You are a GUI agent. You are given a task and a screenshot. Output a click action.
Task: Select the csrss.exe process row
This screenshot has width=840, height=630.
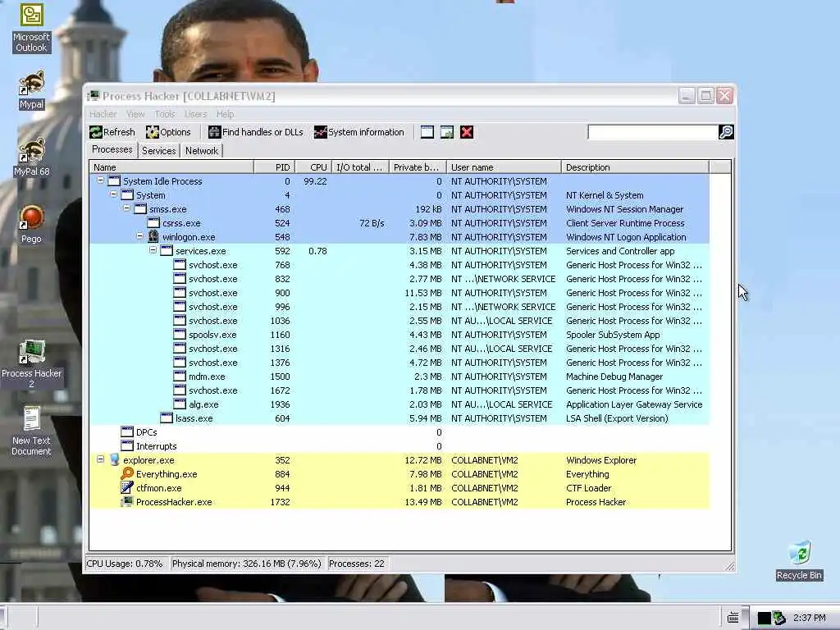(399, 223)
